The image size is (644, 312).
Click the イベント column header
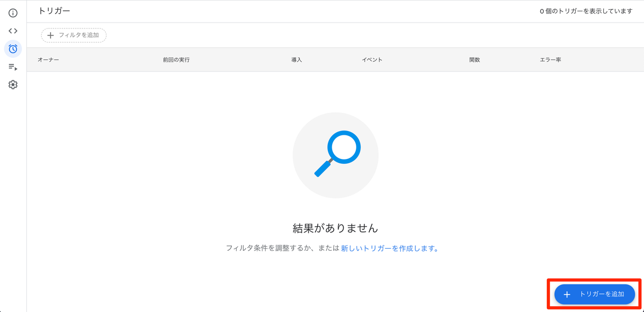pos(372,60)
